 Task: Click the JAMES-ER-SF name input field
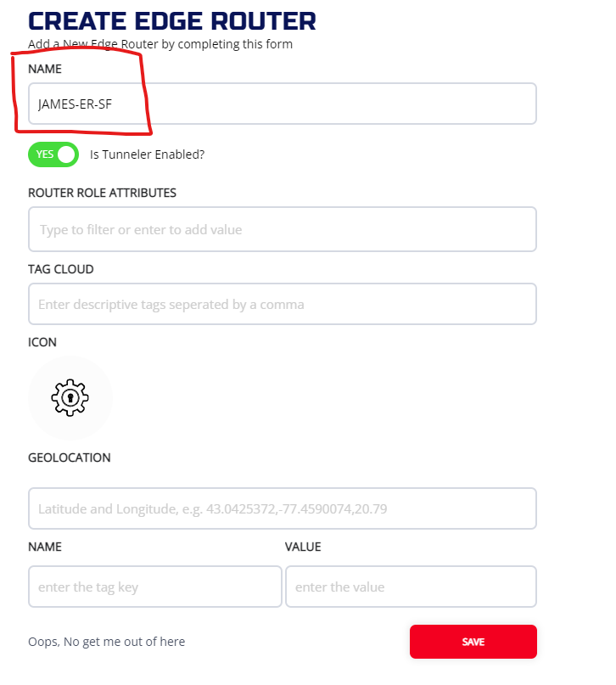282,104
